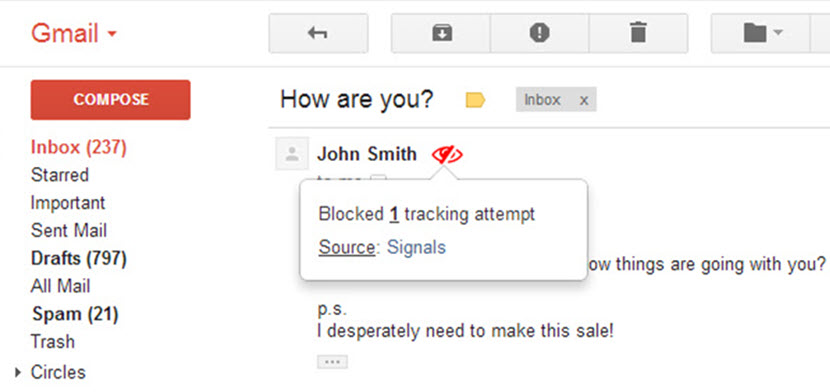
Task: Go to Inbox (237)
Action: tap(79, 147)
